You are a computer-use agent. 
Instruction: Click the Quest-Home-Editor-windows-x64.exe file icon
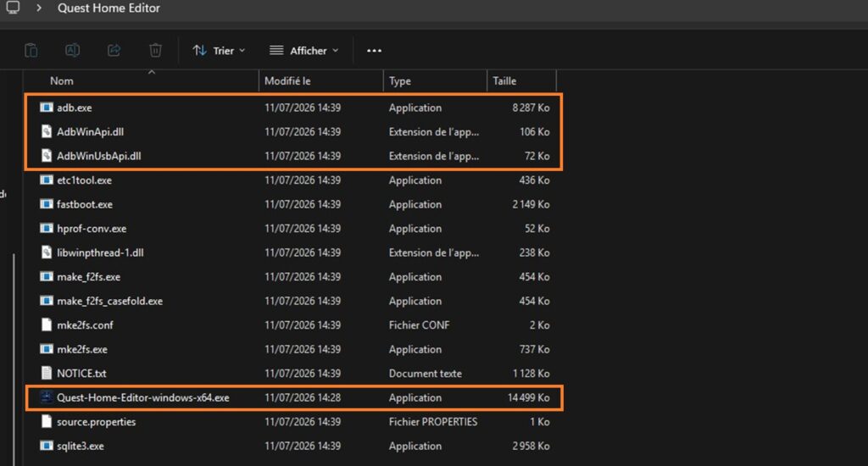[x=47, y=397]
